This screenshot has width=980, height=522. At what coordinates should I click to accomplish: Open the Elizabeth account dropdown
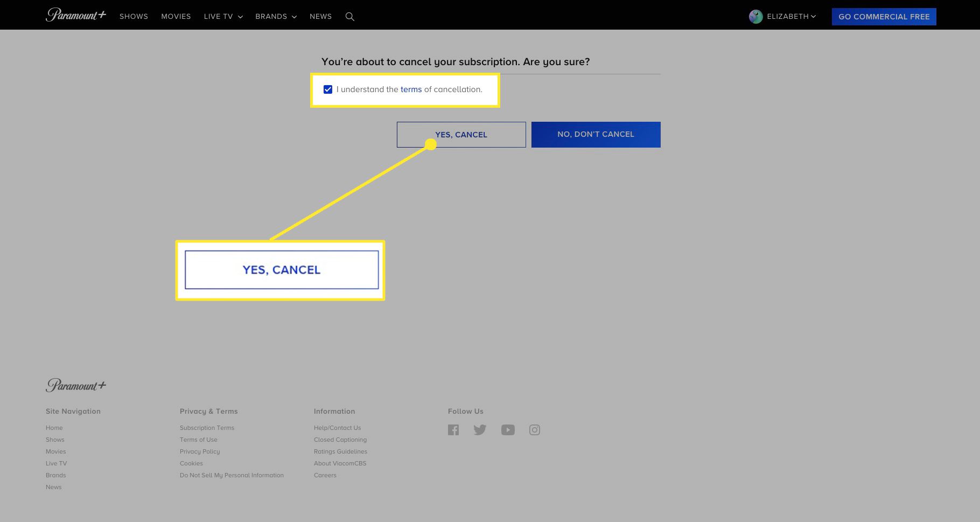[x=792, y=17]
